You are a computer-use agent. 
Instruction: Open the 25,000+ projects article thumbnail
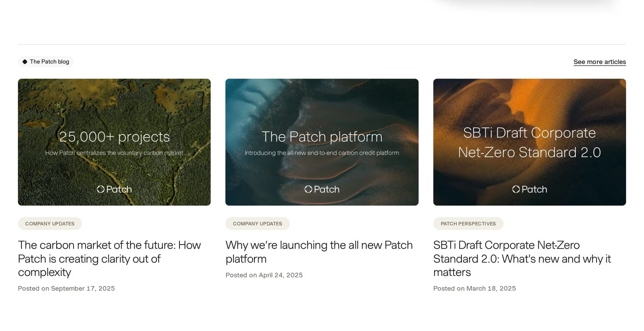pyautogui.click(x=114, y=142)
